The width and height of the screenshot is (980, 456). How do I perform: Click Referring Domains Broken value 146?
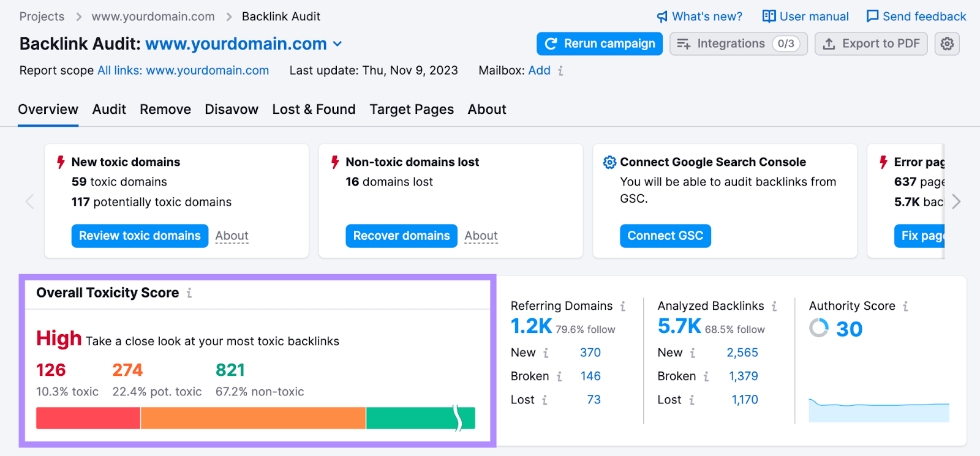pos(590,376)
